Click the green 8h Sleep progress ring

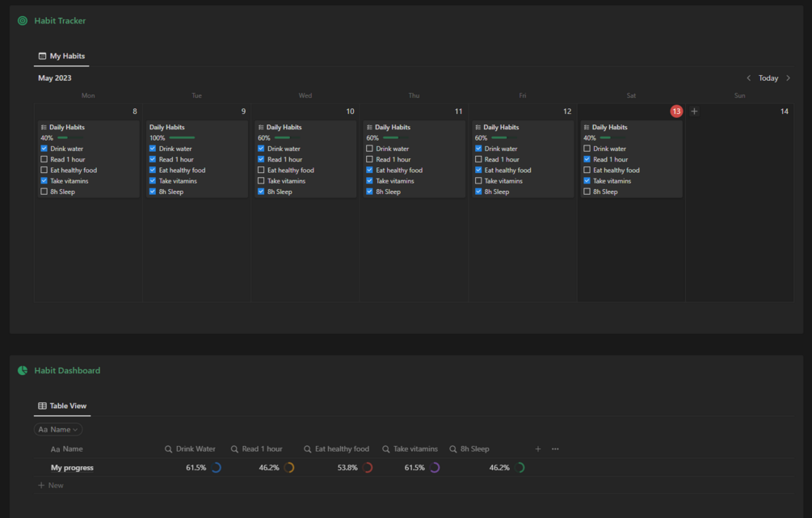click(x=520, y=468)
